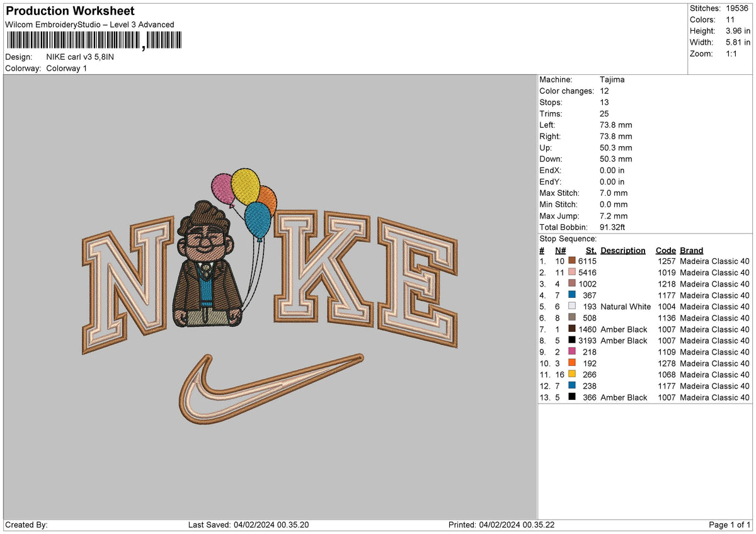
Task: Select the black swatch beside 366 stitches
Action: pyautogui.click(x=572, y=397)
